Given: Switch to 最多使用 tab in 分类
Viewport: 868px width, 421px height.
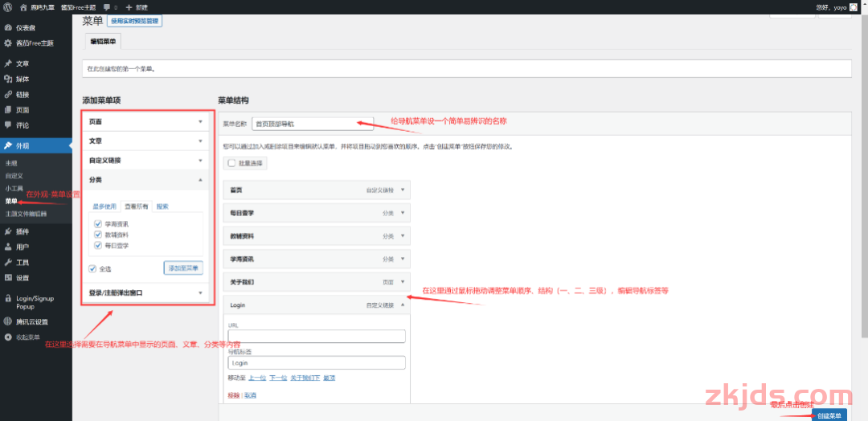Looking at the screenshot, I should tap(104, 206).
